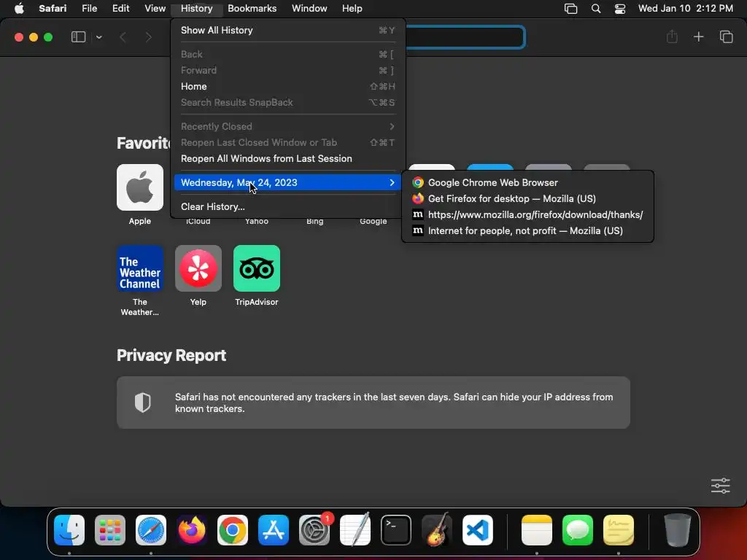
Task: Launch Google Chrome from the Dock
Action: pos(233,530)
